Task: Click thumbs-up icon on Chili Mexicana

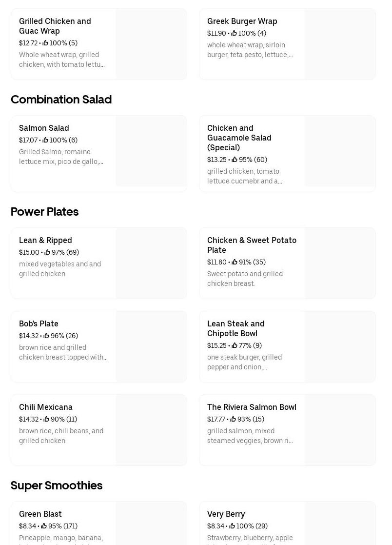Action: (x=46, y=419)
